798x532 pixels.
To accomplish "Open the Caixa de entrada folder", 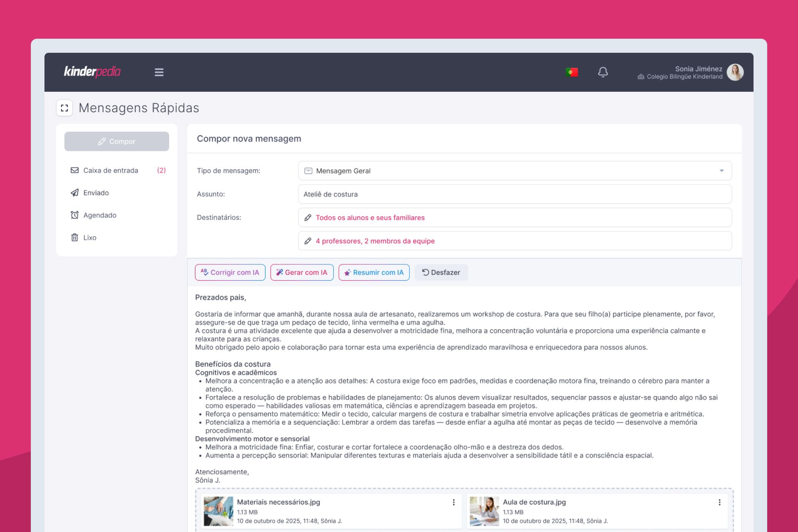I will (x=111, y=170).
